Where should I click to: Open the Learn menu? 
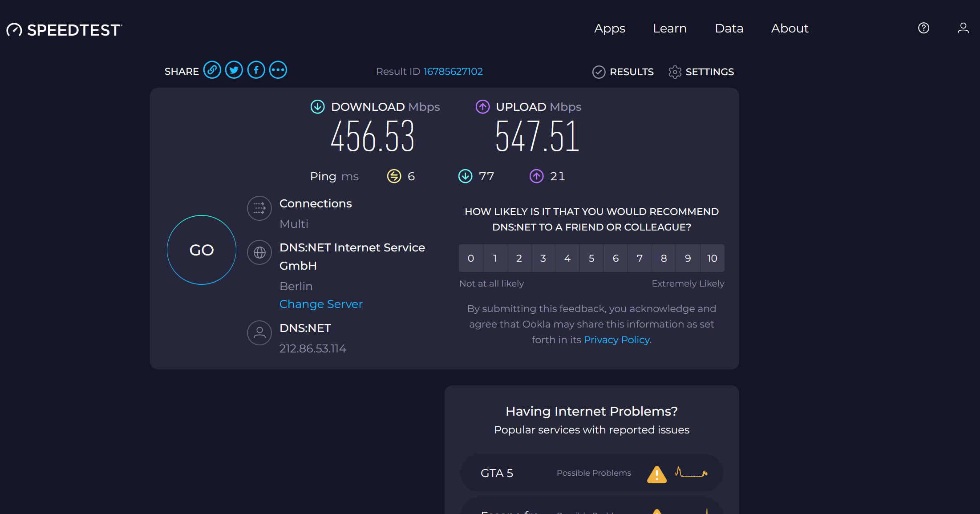point(670,28)
